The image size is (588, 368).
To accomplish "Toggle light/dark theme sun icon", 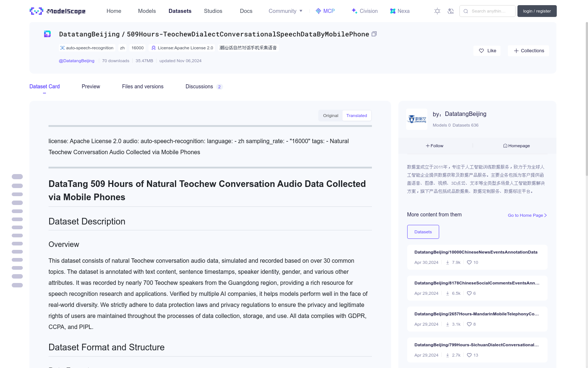I will coord(437,11).
